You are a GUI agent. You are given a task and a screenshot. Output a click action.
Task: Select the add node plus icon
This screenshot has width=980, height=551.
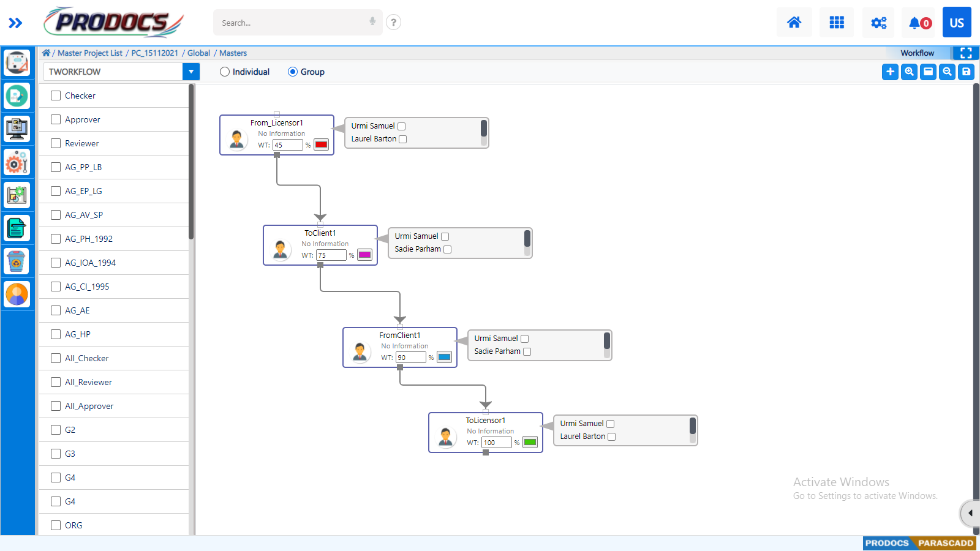click(889, 72)
